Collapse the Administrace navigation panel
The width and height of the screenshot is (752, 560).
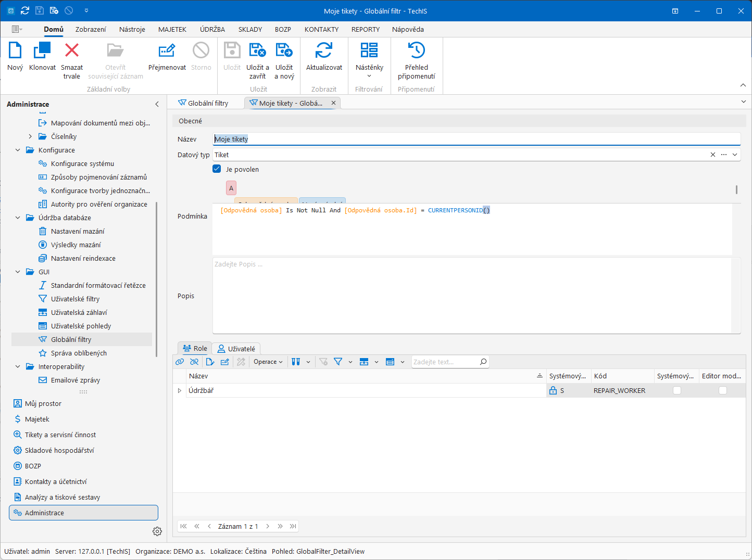[157, 104]
